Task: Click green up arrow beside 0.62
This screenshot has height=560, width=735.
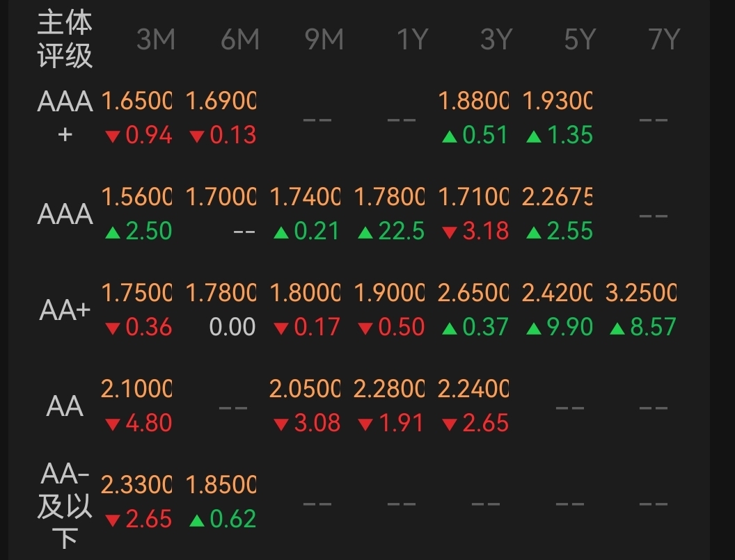Action: pyautogui.click(x=196, y=520)
